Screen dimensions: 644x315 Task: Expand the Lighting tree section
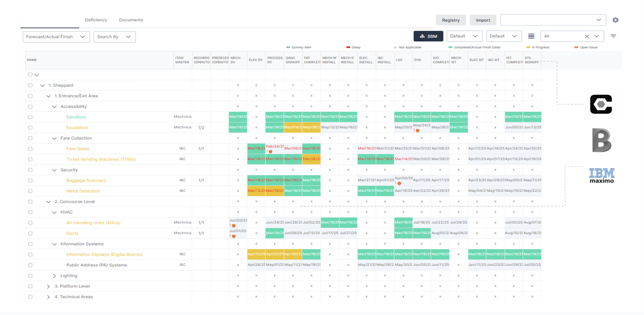54,276
